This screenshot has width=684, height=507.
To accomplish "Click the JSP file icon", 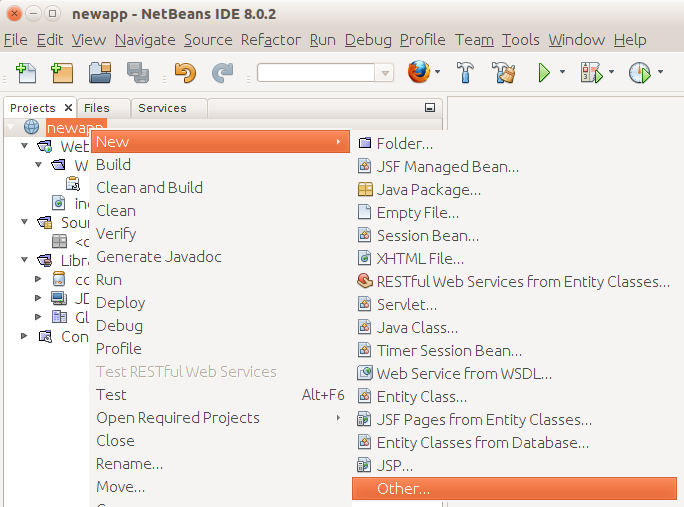I will pos(364,465).
